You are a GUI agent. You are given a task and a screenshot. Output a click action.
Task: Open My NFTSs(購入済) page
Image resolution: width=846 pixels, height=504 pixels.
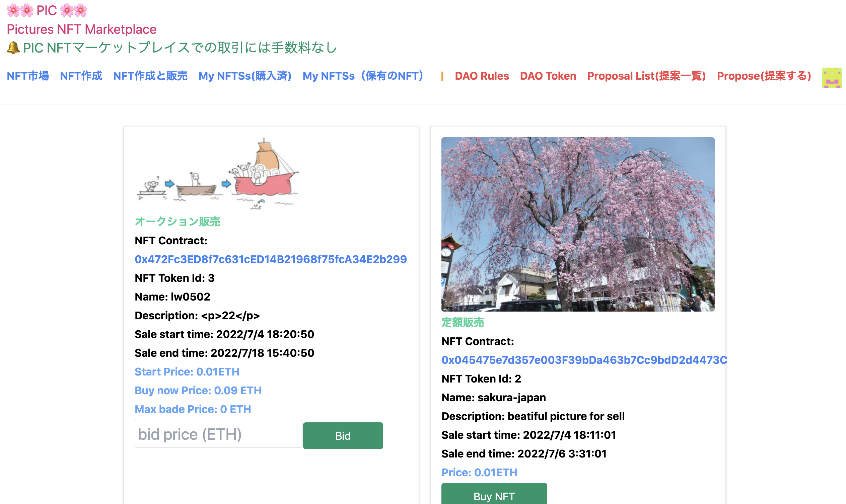[x=245, y=76]
